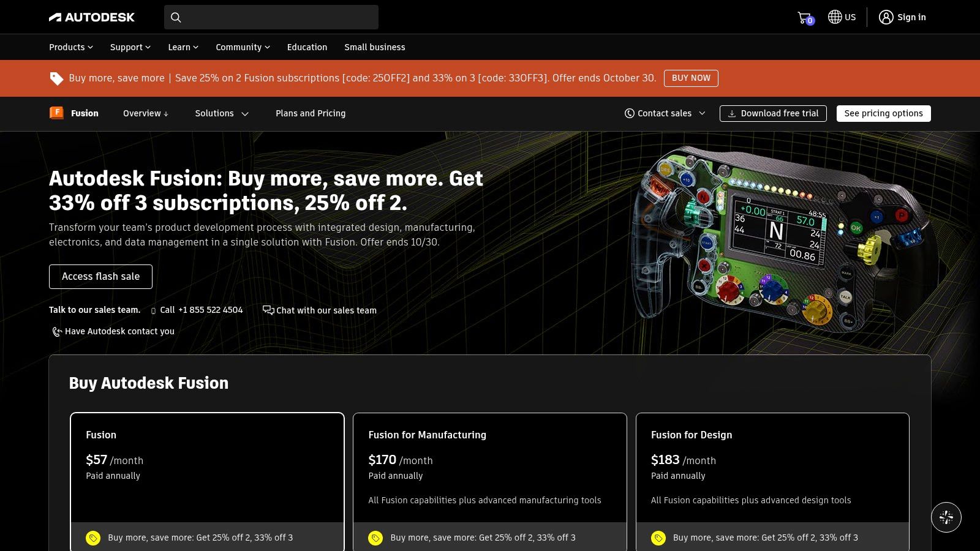
Task: Expand the Learn menu
Action: click(183, 47)
